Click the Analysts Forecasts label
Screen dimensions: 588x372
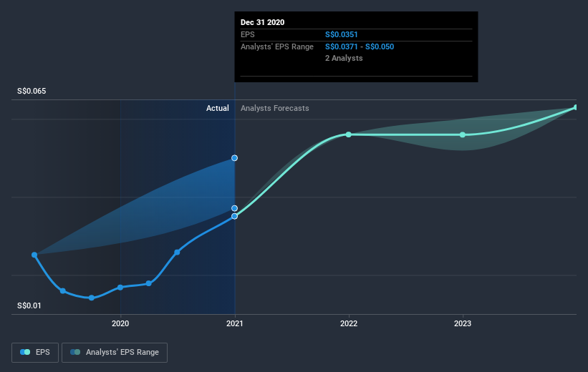[275, 108]
